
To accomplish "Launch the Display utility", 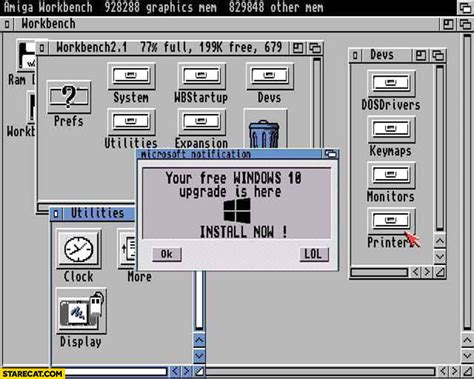I will coord(82,311).
